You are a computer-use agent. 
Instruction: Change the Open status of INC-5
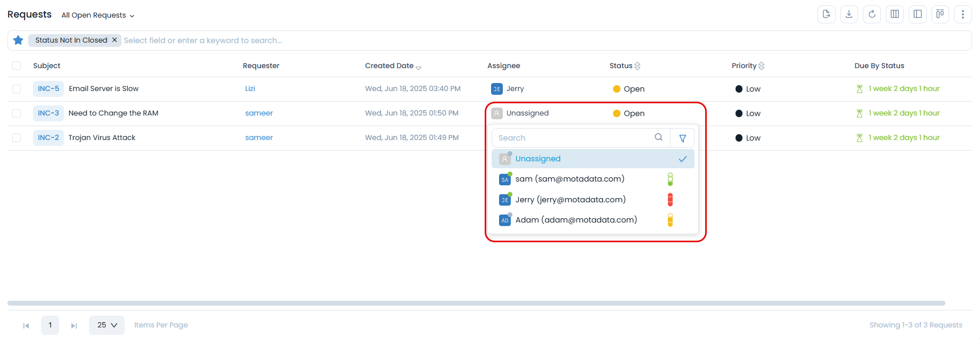628,89
